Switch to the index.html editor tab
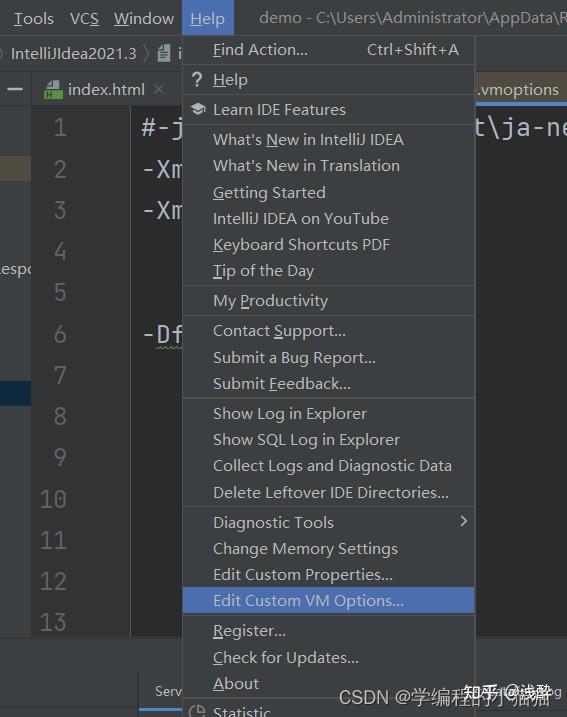The width and height of the screenshot is (567, 717). pyautogui.click(x=106, y=90)
